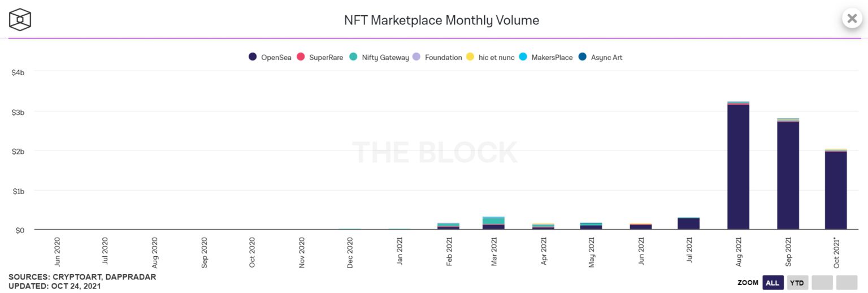Toggle the SuperRare legend entry
This screenshot has height=293, width=868.
pyautogui.click(x=320, y=57)
